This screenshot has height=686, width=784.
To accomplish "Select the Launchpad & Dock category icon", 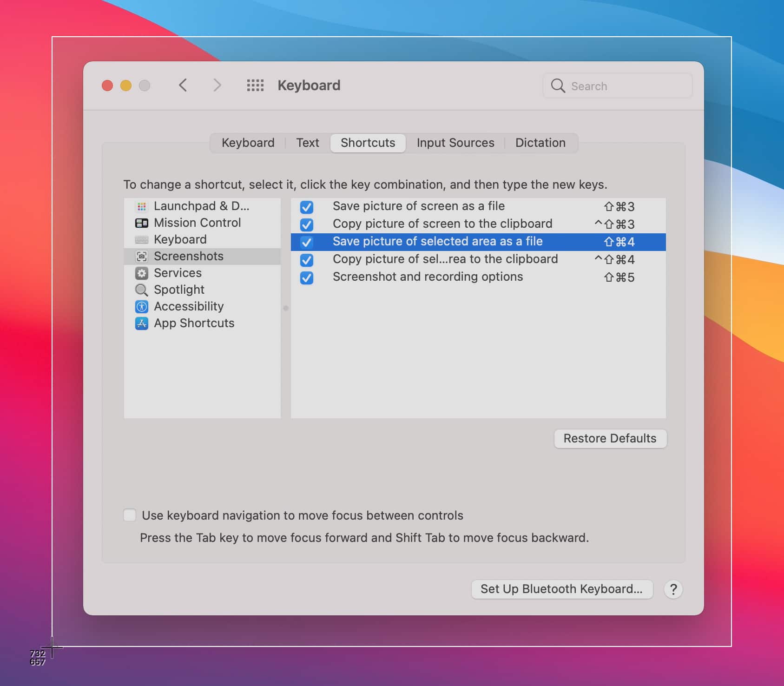I will 142,206.
